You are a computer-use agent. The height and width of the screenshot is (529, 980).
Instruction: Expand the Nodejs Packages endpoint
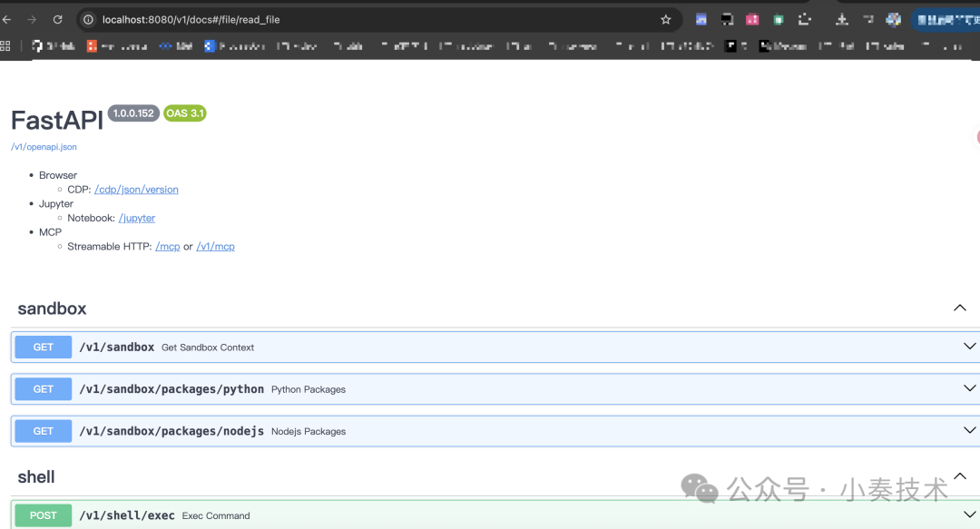coord(969,430)
